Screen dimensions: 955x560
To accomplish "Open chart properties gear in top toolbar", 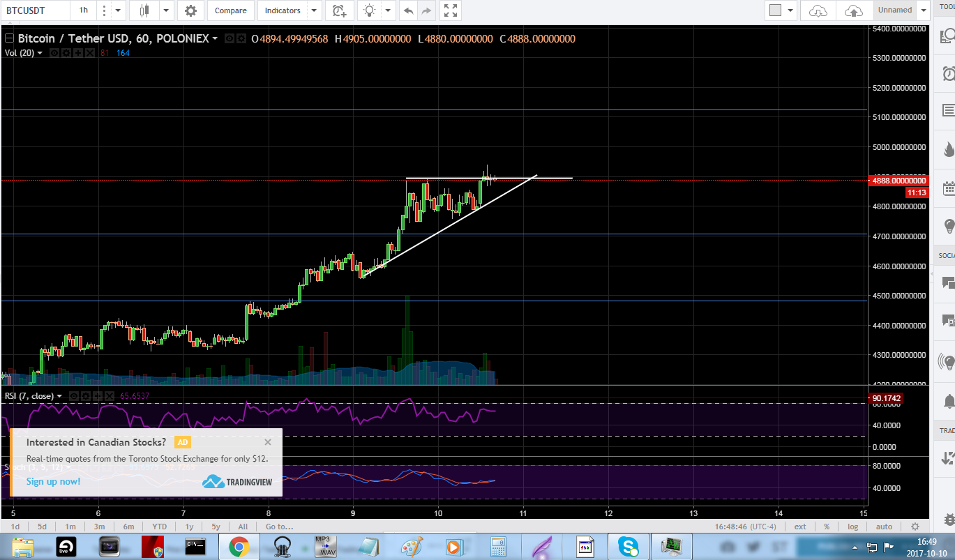I will [190, 10].
